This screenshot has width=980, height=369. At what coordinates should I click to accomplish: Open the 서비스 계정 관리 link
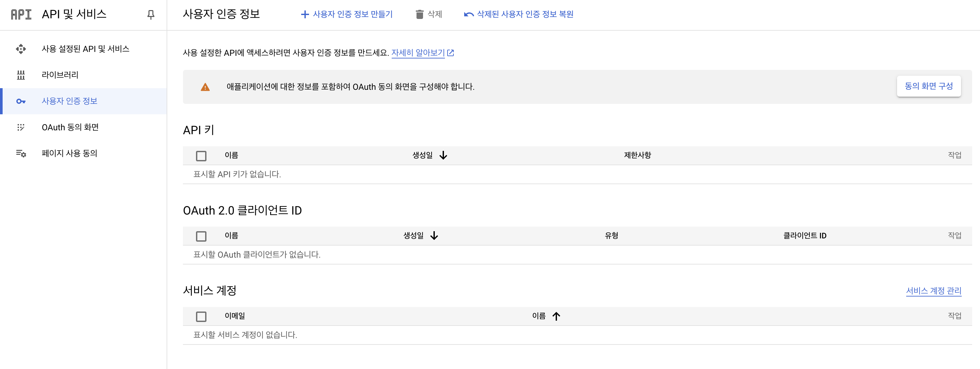933,291
